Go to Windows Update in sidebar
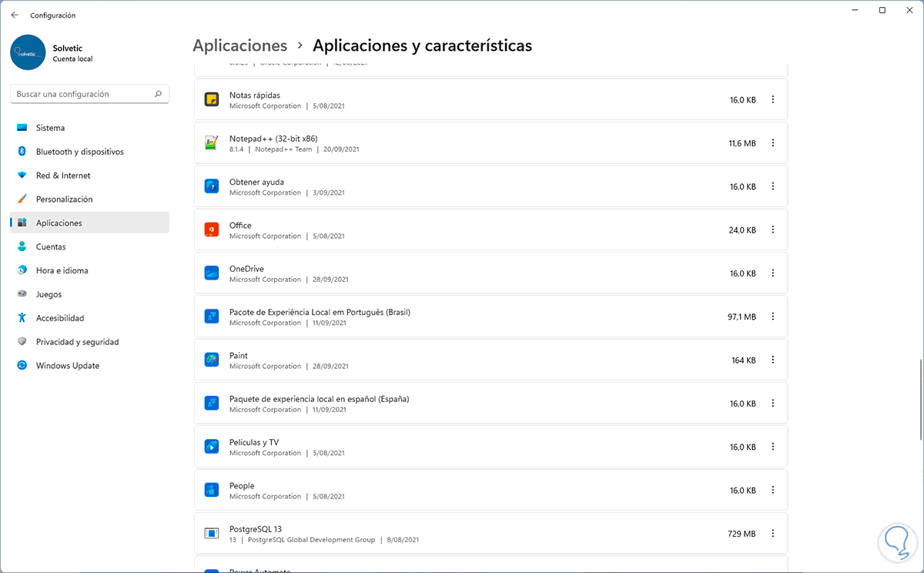Image resolution: width=924 pixels, height=573 pixels. tap(67, 366)
